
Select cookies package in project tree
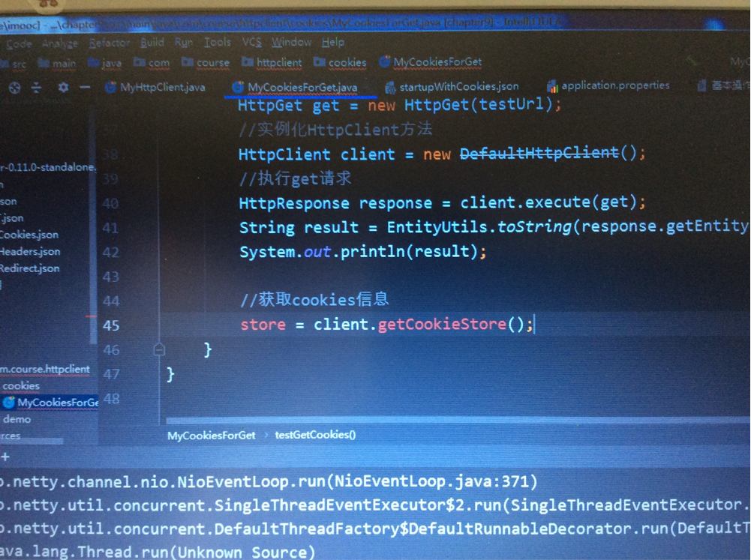[21, 386]
